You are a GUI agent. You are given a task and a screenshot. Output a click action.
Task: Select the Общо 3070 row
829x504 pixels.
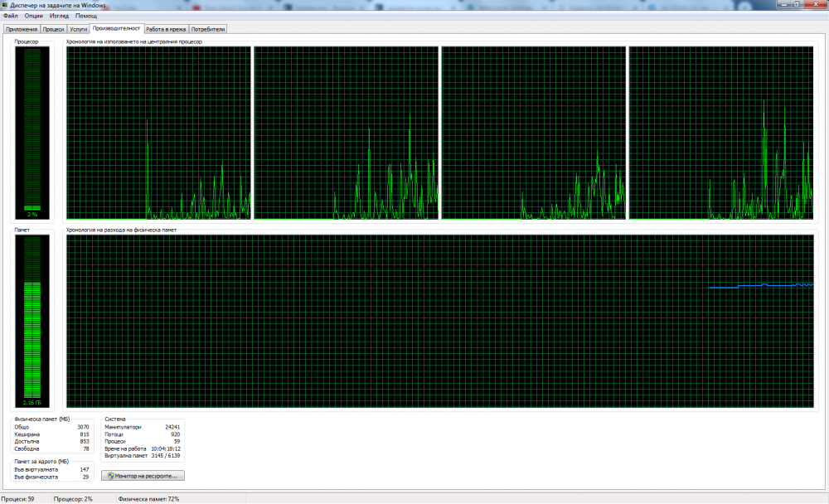click(51, 427)
